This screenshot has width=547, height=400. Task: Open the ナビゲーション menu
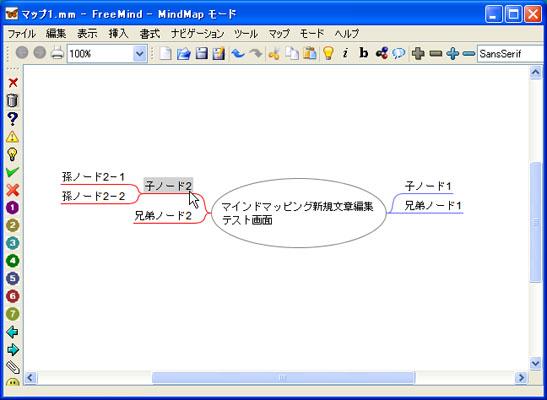pos(197,34)
